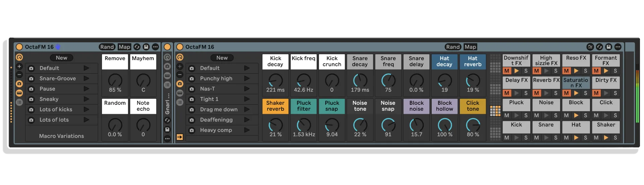
Task: Click the save preset disk icon on left OctaFM 16
Action: 146,47
